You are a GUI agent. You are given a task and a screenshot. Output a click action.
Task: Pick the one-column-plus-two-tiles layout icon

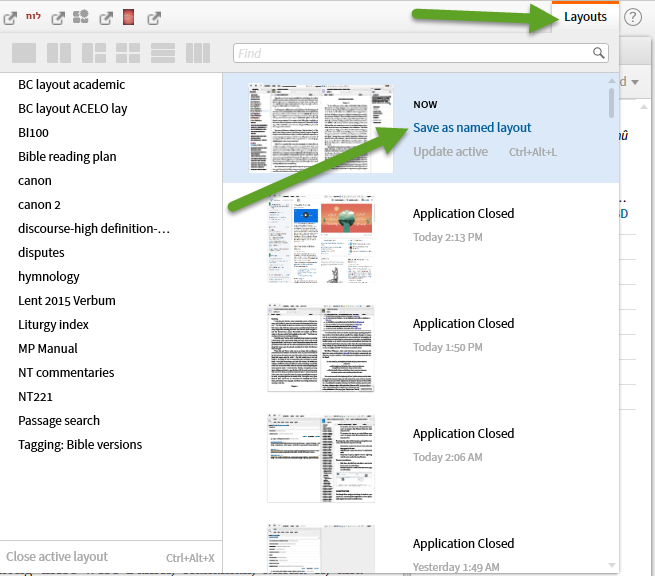pyautogui.click(x=94, y=53)
